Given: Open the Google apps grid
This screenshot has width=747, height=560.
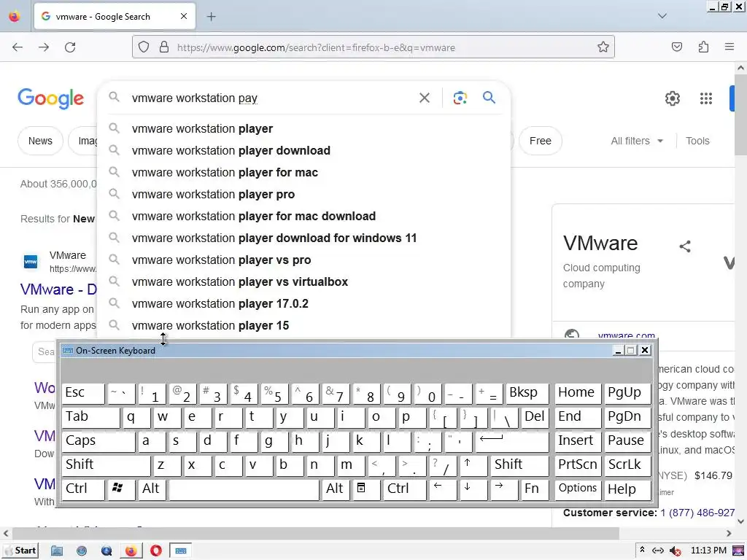Looking at the screenshot, I should (x=706, y=98).
